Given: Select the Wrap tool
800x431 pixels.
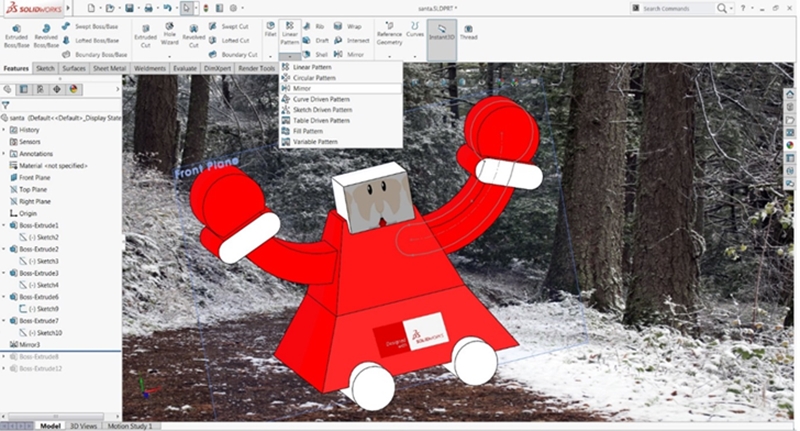Looking at the screenshot, I should (347, 27).
